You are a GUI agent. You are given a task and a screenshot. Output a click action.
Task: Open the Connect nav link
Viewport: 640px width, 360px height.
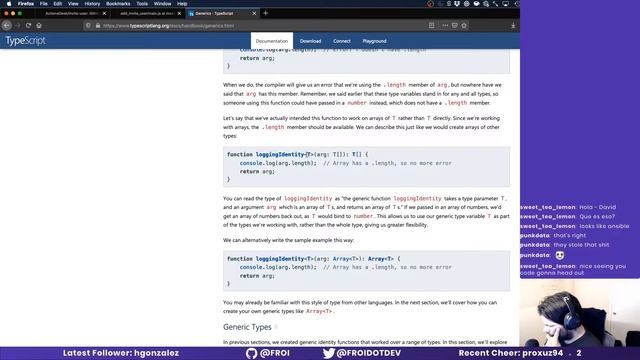click(x=342, y=41)
